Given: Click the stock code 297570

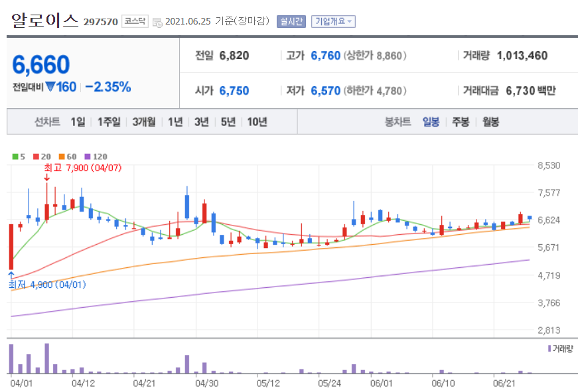Looking at the screenshot, I should pos(101,22).
